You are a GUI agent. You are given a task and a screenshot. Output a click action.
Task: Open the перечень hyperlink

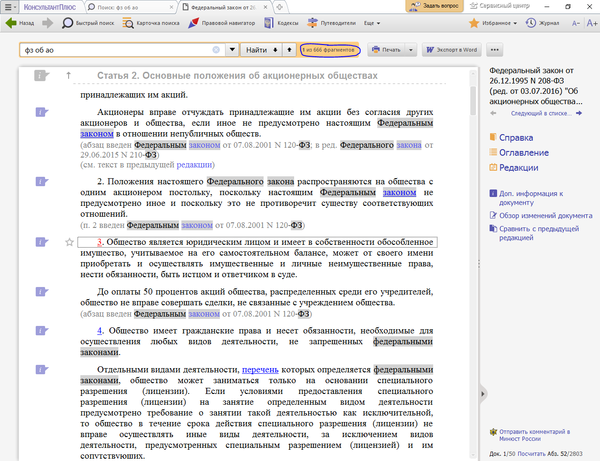click(260, 370)
